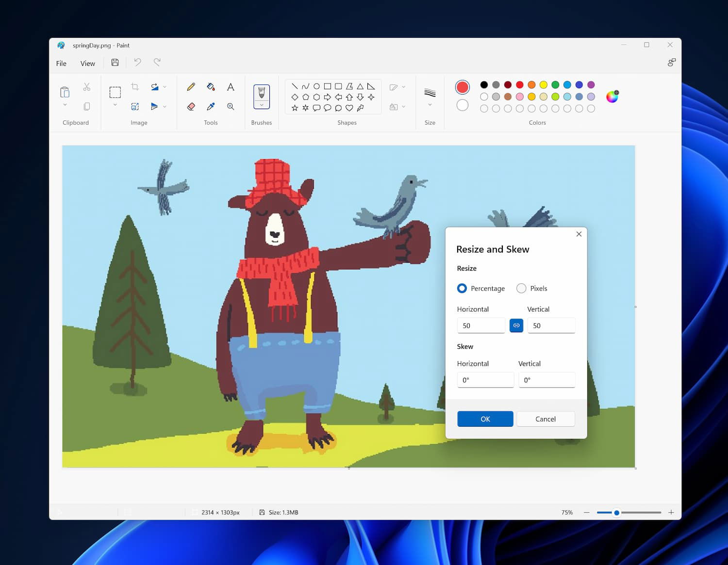Activate the Color picker eyedropper tool

(x=211, y=106)
